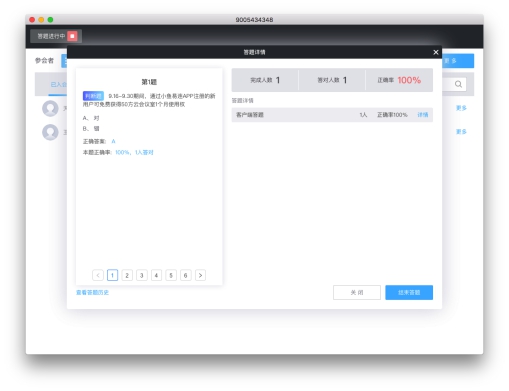This screenshot has height=391, width=509.
Task: Select question page 2
Action: point(127,275)
